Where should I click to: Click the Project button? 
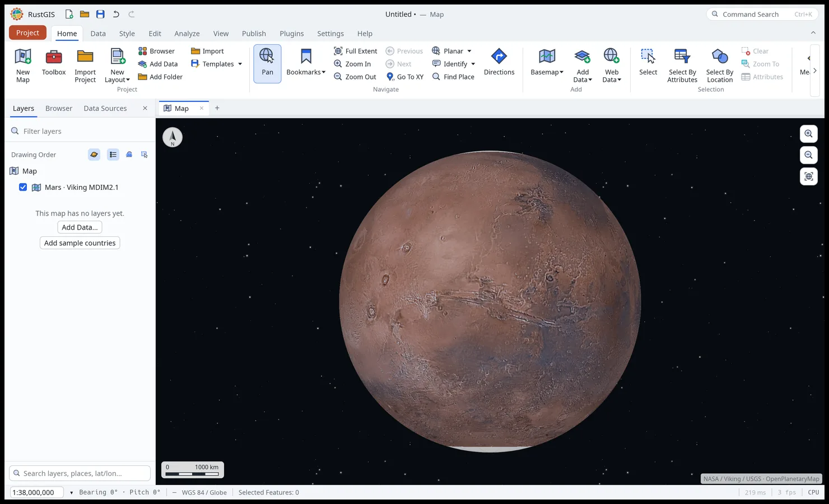pyautogui.click(x=27, y=32)
